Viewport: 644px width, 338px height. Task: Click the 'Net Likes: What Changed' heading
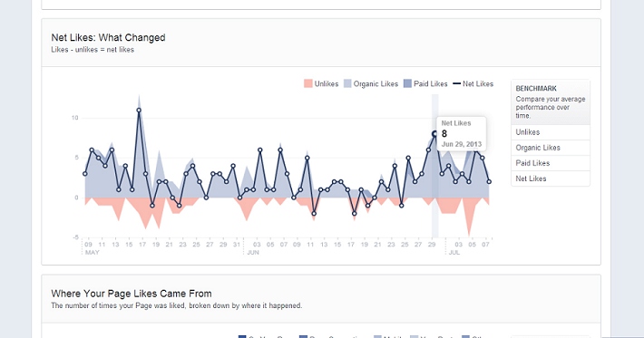point(109,38)
